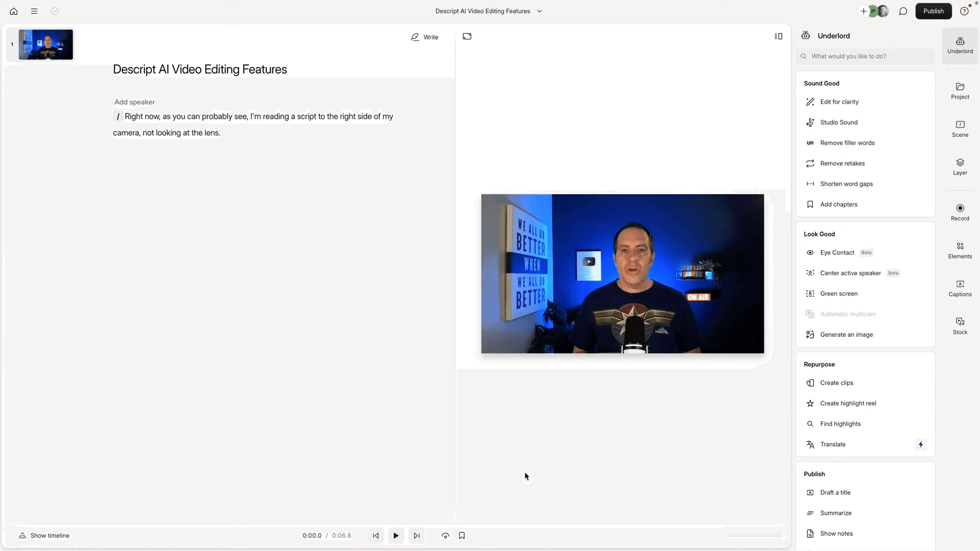Open the Elements panel

pyautogui.click(x=959, y=250)
